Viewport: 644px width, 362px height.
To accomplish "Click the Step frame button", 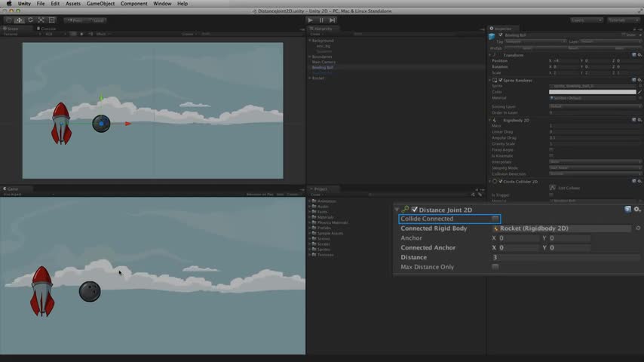I will click(x=333, y=20).
